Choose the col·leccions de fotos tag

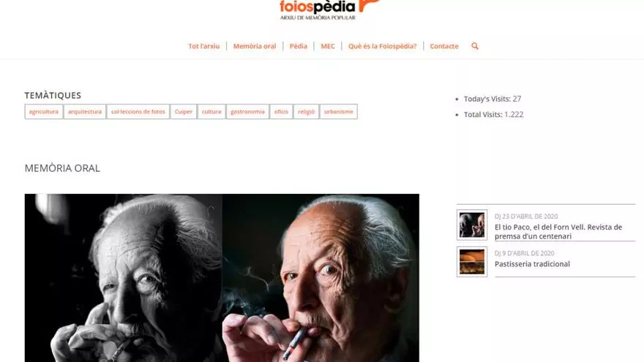(x=138, y=112)
